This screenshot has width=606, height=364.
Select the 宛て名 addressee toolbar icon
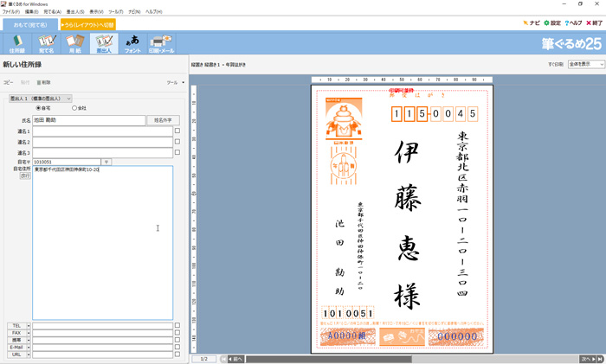[x=45, y=43]
